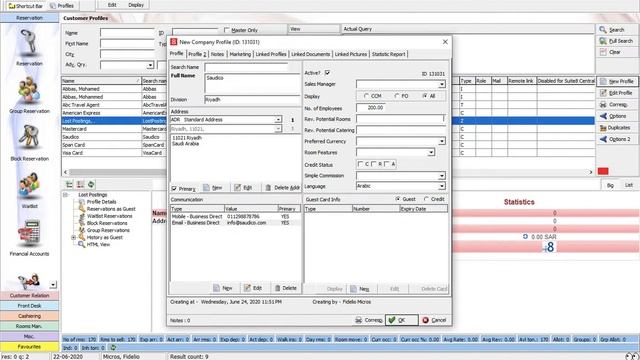
Task: Toggle the Primary address checkbox
Action: pyautogui.click(x=174, y=189)
